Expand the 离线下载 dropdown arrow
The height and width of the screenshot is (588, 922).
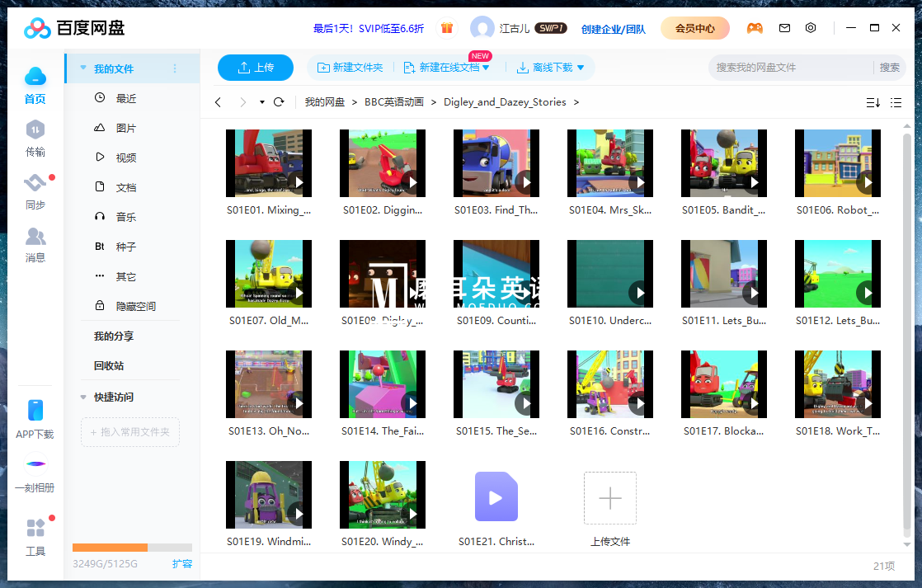click(x=580, y=67)
